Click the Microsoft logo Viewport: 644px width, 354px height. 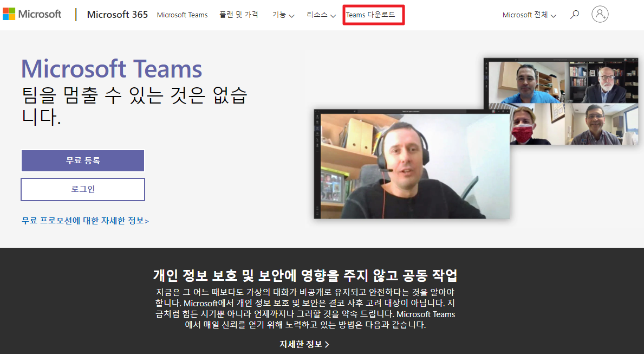[32, 15]
